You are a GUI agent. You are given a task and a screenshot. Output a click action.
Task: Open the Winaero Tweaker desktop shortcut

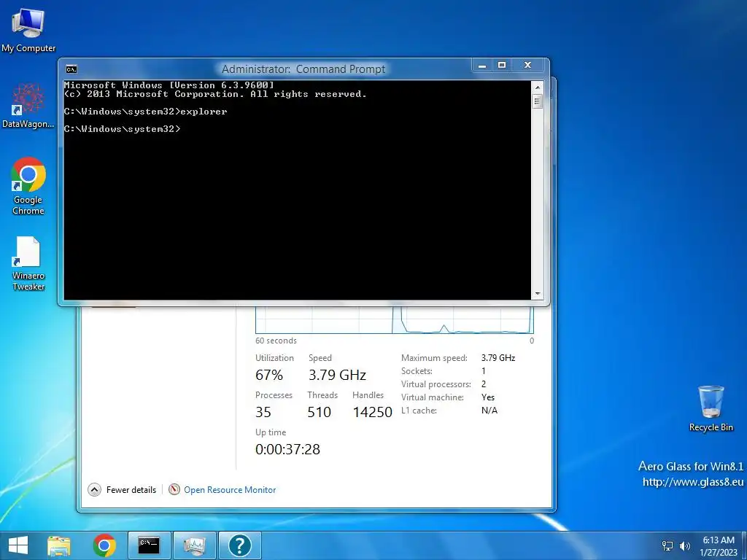(x=28, y=263)
